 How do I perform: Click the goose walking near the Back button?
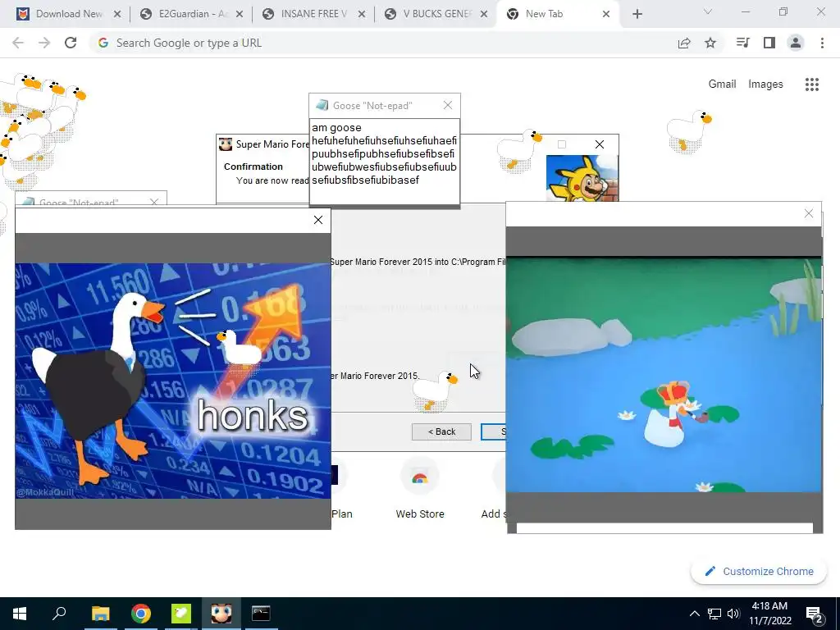436,391
